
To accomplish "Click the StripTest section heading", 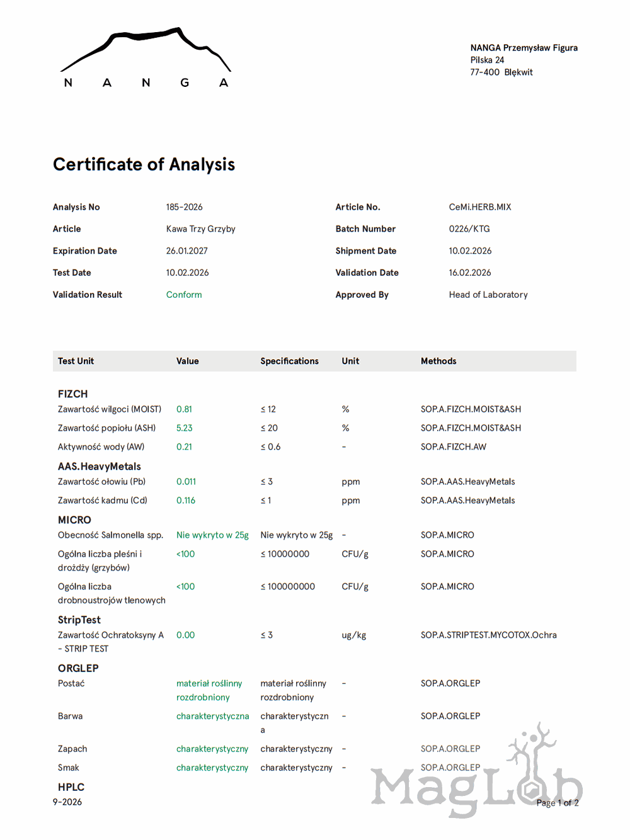I will [x=79, y=620].
